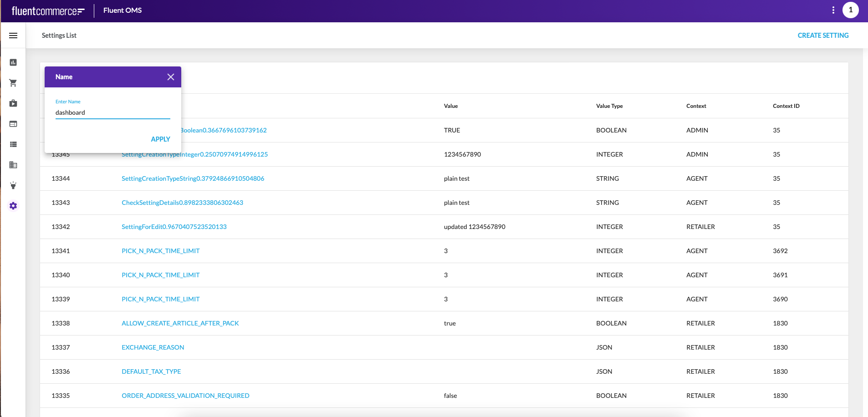The width and height of the screenshot is (868, 417).
Task: Click the Enter Name input field
Action: click(112, 112)
